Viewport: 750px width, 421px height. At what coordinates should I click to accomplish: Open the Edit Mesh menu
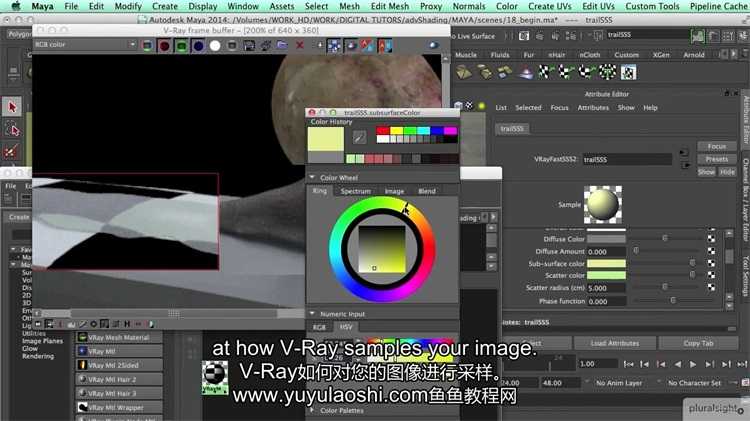390,6
